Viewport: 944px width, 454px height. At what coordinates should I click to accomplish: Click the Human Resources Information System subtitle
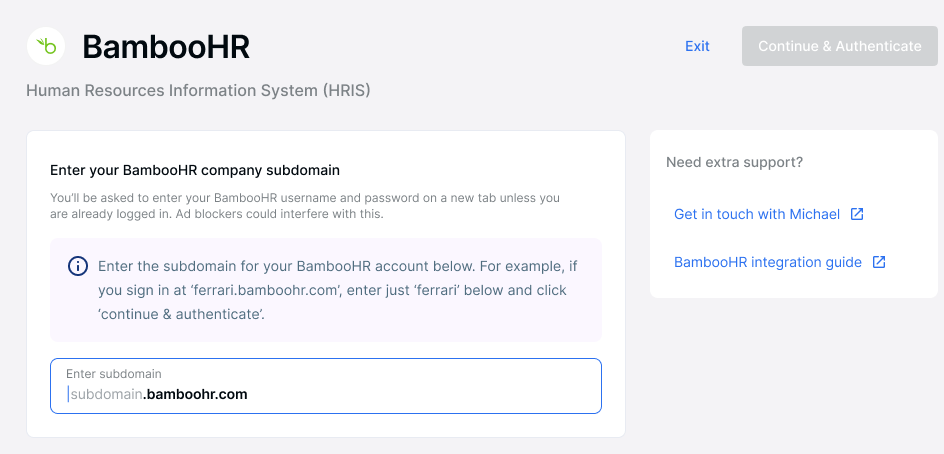tap(198, 91)
